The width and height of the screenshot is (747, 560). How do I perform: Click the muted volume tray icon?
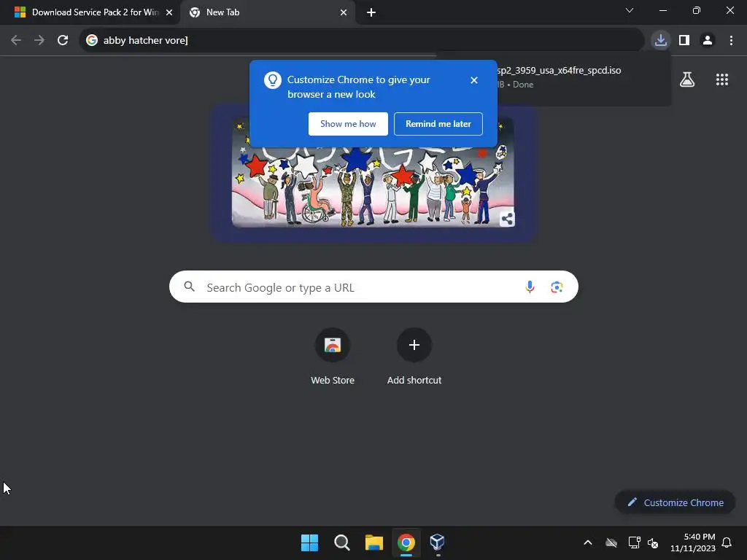653,542
